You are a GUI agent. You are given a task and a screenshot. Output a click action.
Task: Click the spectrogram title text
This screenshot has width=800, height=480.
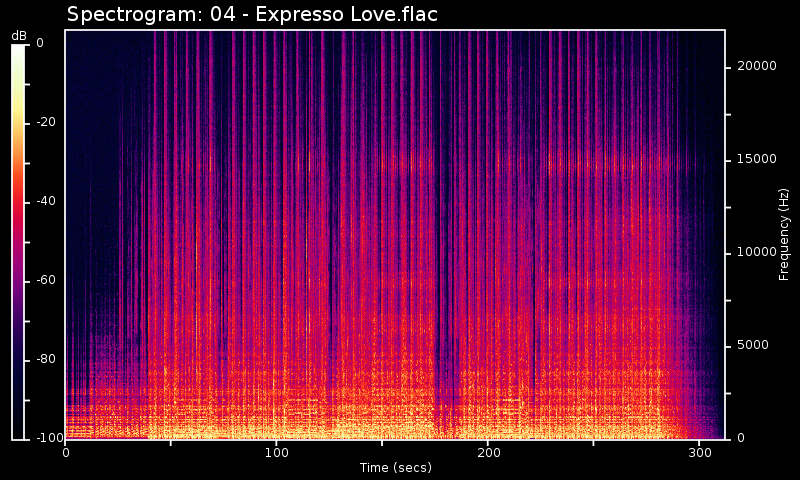pos(251,15)
